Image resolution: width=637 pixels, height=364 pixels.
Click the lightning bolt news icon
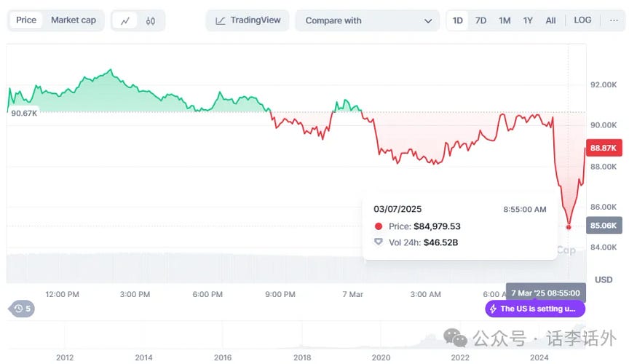493,309
